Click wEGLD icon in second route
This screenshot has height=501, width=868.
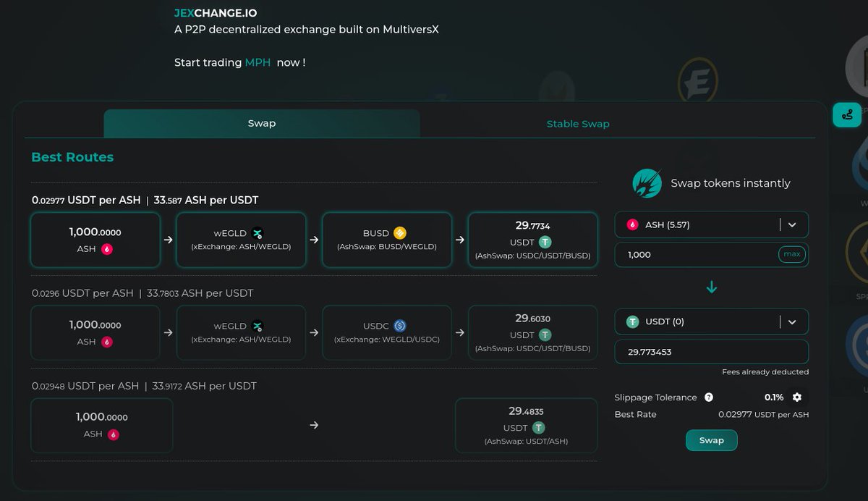[258, 327]
